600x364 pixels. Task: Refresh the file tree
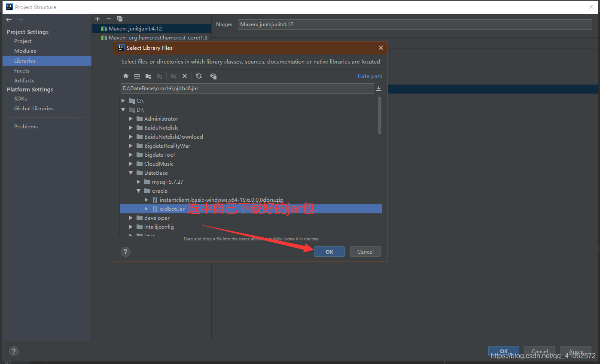click(x=199, y=76)
